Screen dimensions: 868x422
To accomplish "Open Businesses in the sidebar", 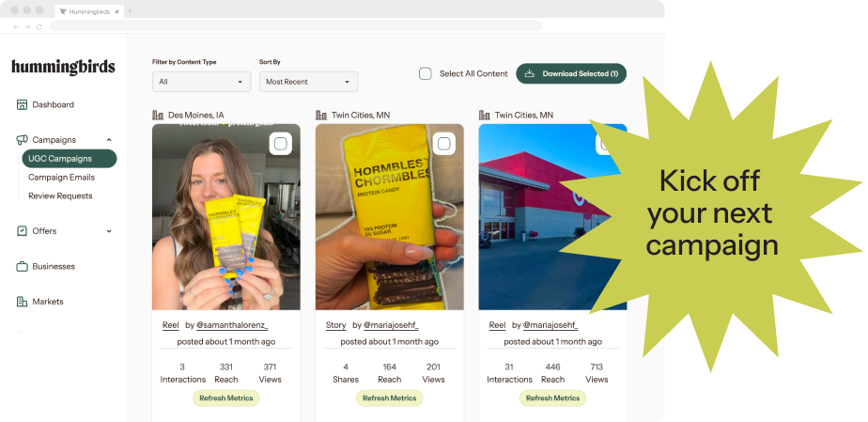I will tap(54, 266).
